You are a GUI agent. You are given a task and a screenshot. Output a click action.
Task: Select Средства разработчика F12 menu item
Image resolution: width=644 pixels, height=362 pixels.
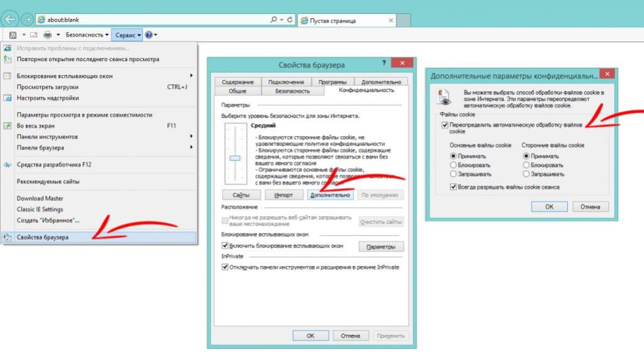(99, 164)
